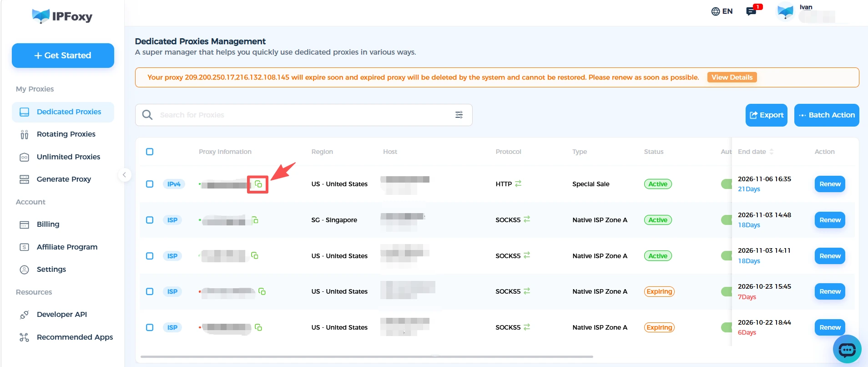The height and width of the screenshot is (367, 868).
Task: Check the IPv4 proxy row checkbox
Action: point(150,184)
